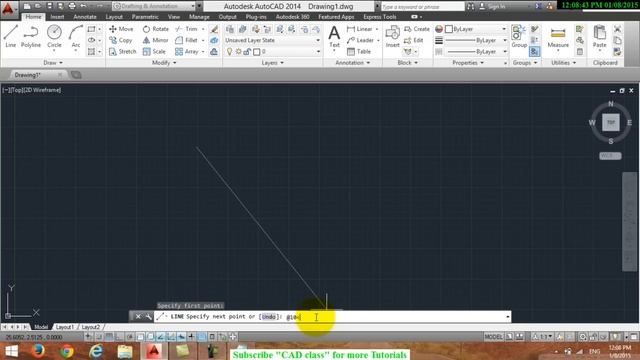Click the Plot print icon in quick access
The width and height of the screenshot is (640, 360).
[72, 6]
